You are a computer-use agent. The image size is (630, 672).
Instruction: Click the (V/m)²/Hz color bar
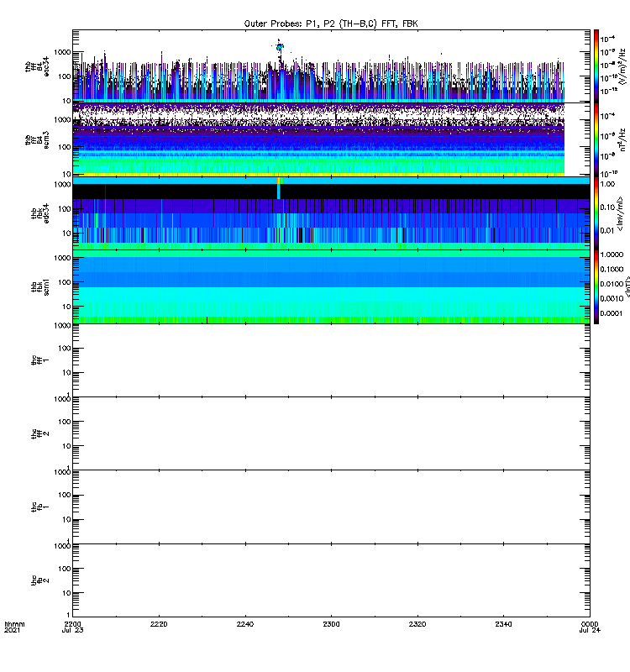click(x=596, y=66)
